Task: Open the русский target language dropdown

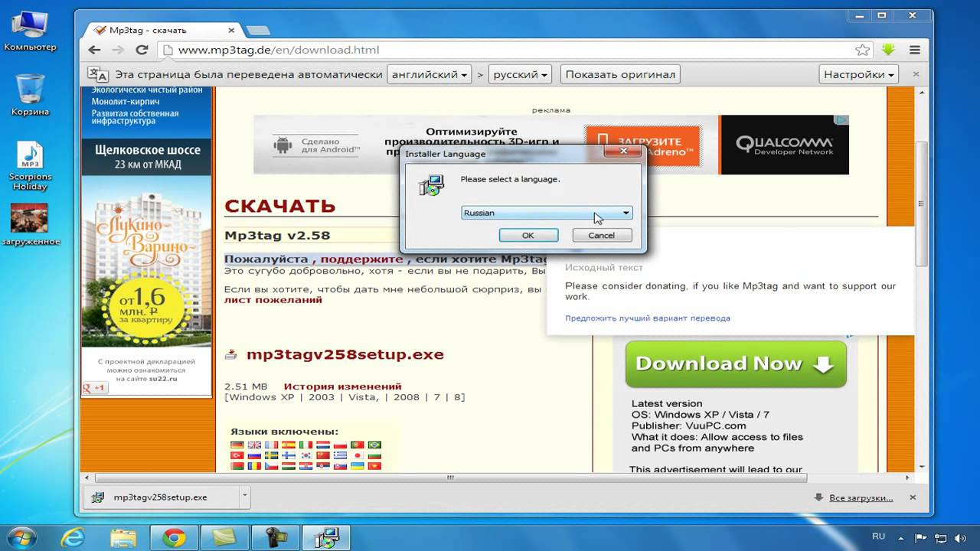Action: coord(521,74)
